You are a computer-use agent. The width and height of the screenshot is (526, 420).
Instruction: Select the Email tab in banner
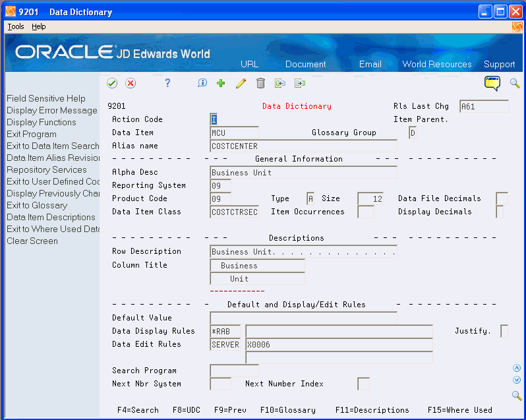coord(370,64)
